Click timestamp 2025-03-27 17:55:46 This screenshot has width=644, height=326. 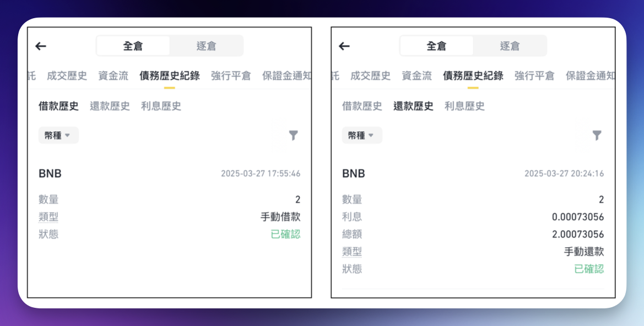[x=261, y=174]
